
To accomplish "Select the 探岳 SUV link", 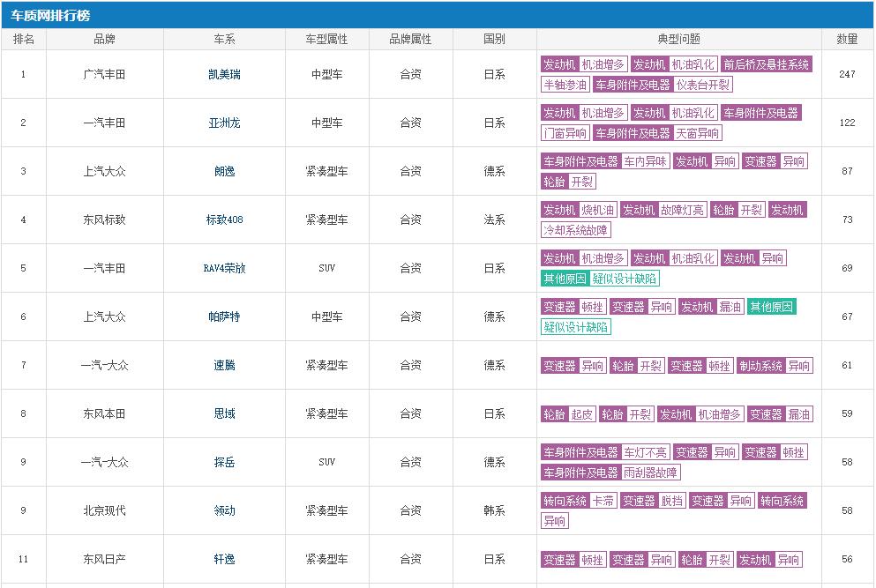I will coord(224,463).
